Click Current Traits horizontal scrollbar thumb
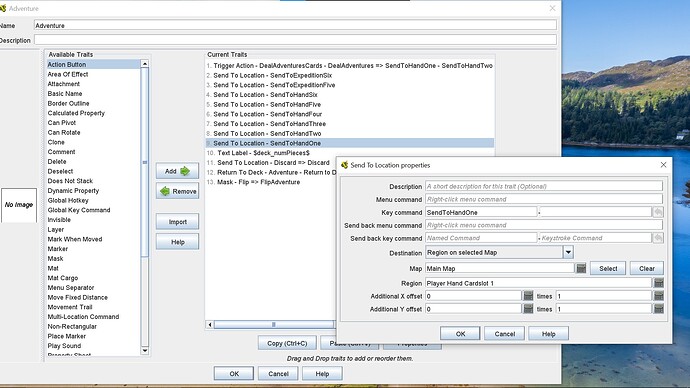This screenshot has height=388, width=690. 274,325
